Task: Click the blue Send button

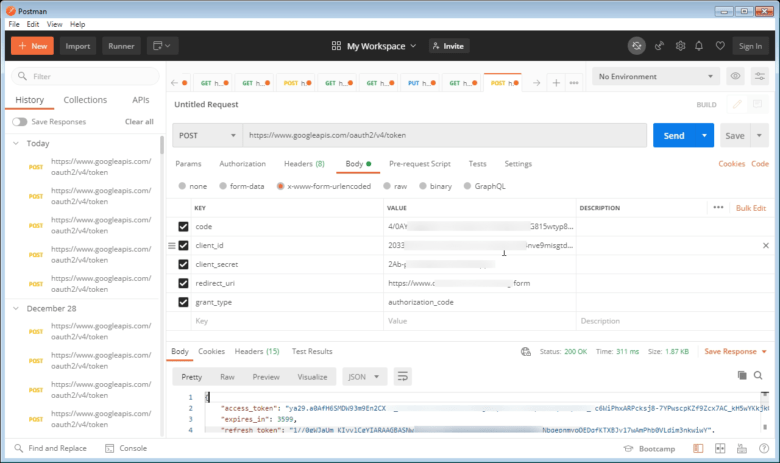Action: click(674, 135)
